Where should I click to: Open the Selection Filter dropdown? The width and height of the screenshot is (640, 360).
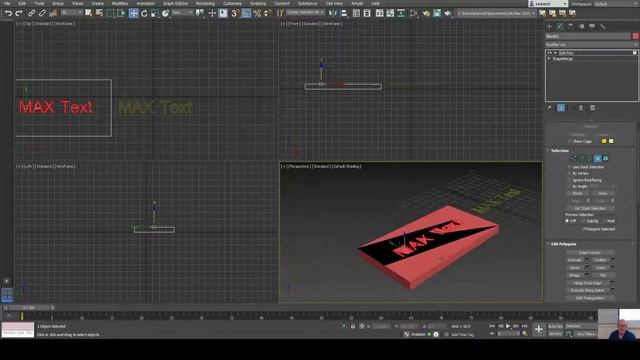tap(71, 13)
